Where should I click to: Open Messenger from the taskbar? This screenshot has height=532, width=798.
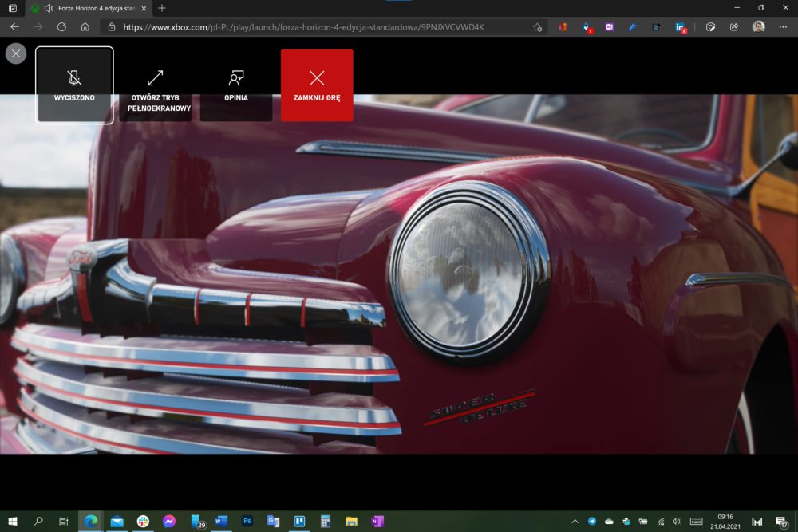pyautogui.click(x=169, y=522)
